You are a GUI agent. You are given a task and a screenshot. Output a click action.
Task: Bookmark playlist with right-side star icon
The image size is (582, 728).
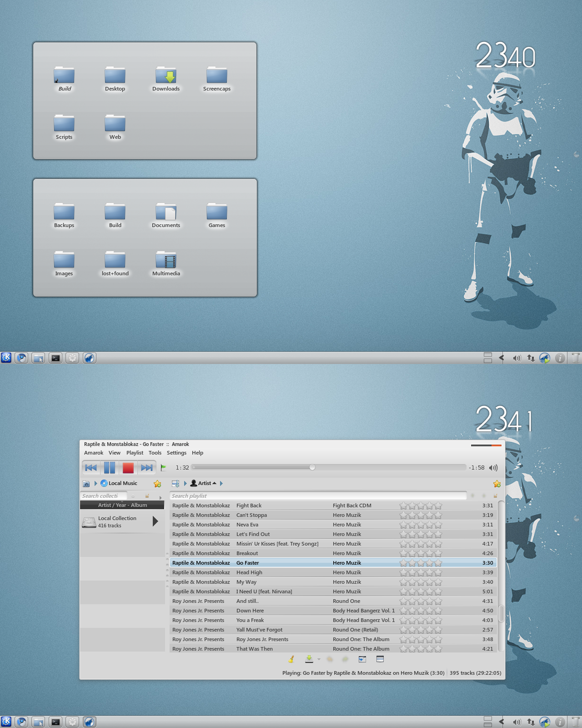click(x=497, y=484)
